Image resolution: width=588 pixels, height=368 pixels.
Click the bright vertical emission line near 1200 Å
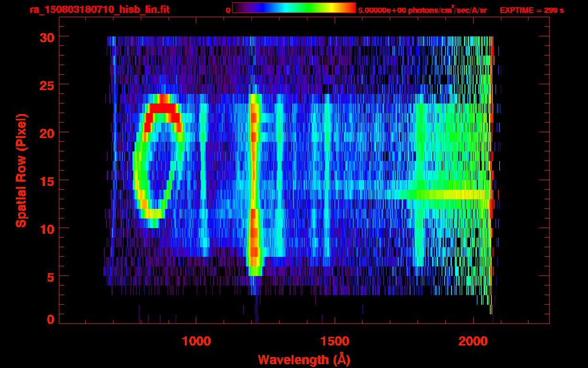(254, 182)
